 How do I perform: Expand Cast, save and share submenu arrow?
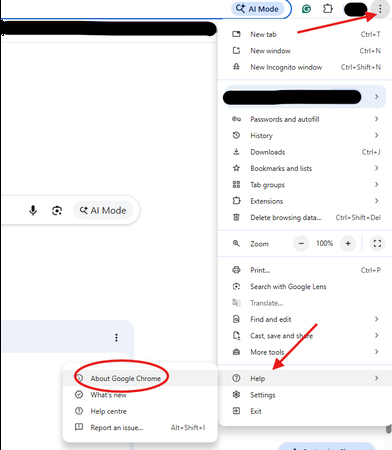[376, 335]
